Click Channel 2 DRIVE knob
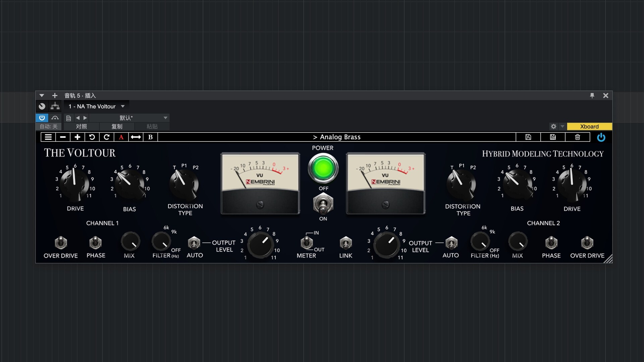This screenshot has width=644, height=362. pyautogui.click(x=572, y=184)
